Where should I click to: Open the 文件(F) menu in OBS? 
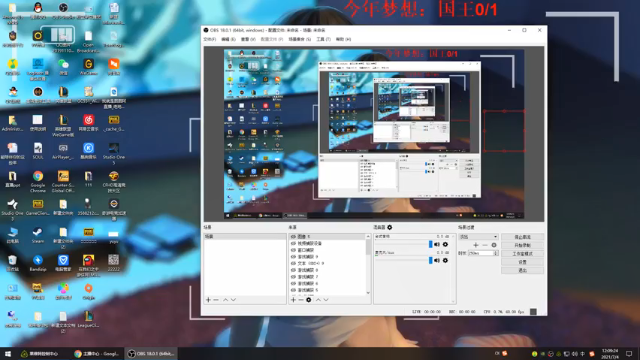[210, 39]
